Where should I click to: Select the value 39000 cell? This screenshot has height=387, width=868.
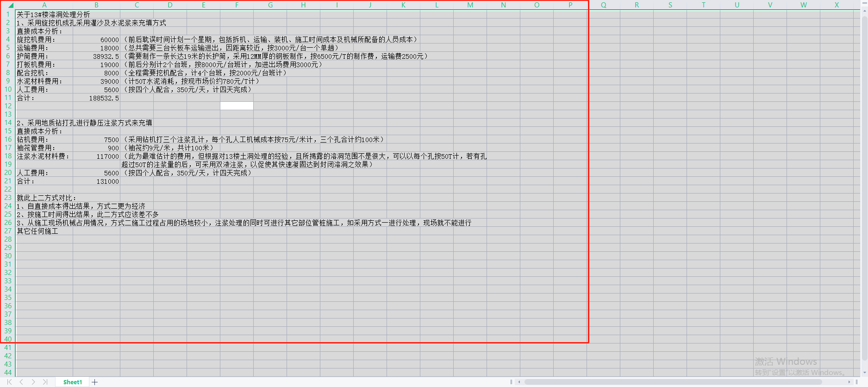[96, 81]
